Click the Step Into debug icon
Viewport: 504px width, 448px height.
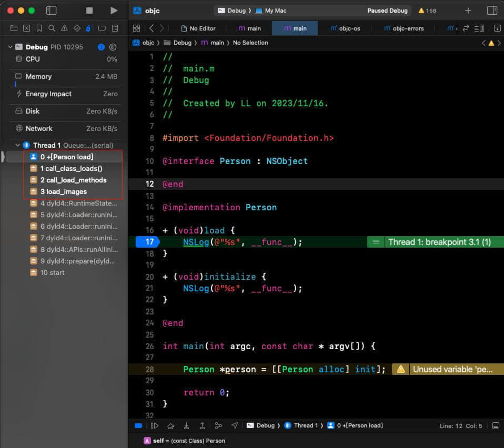(186, 425)
